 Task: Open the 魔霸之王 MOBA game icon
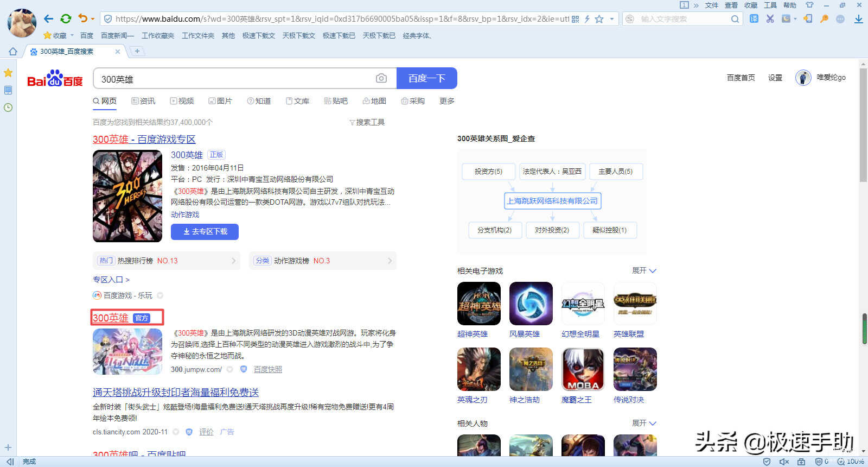click(583, 369)
